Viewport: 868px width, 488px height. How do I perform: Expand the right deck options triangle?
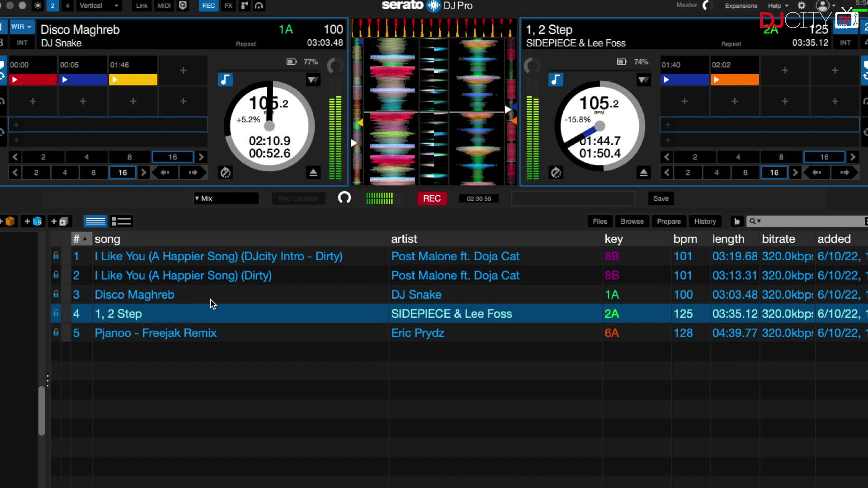(643, 80)
